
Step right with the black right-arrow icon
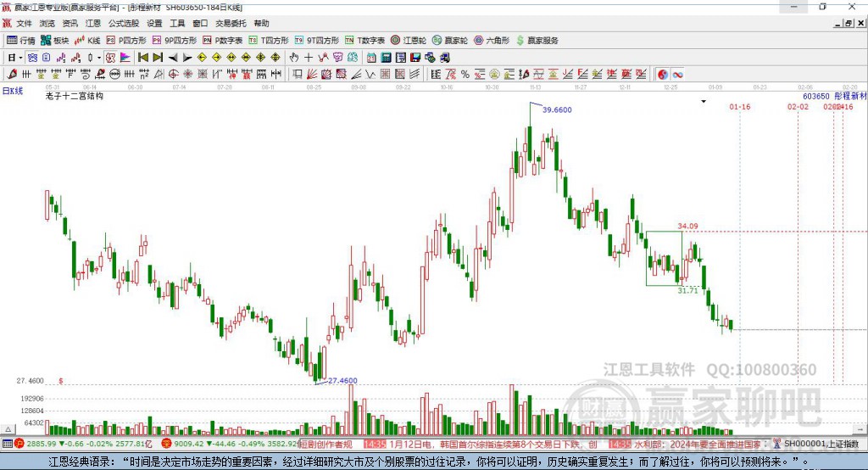click(x=187, y=58)
